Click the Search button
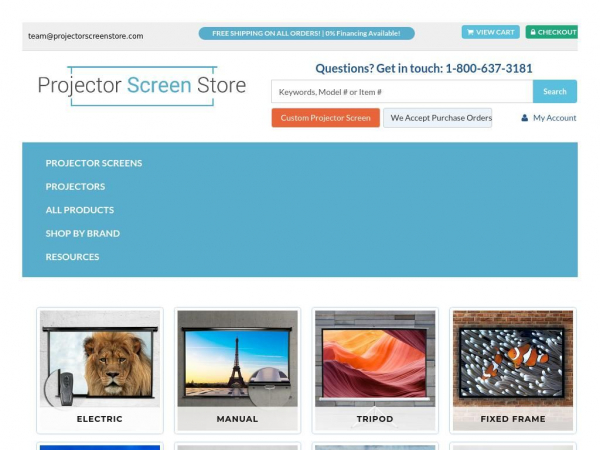 [554, 91]
